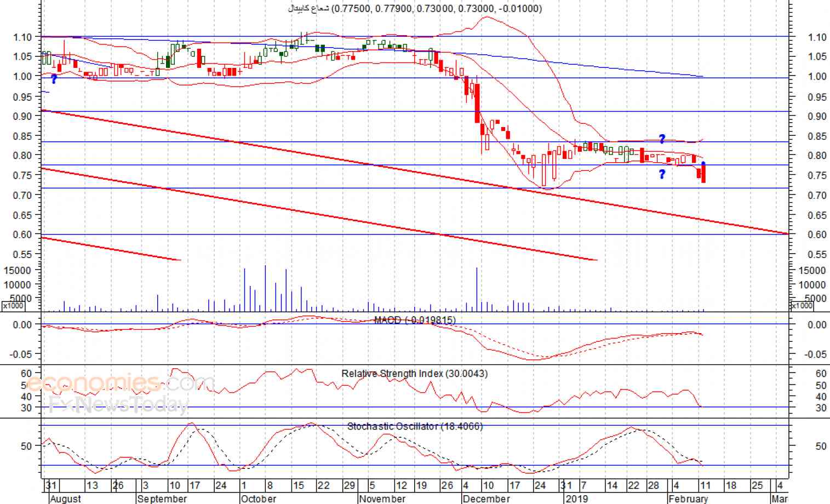Click the x1000 multiplier box on left axis

(x=13, y=306)
